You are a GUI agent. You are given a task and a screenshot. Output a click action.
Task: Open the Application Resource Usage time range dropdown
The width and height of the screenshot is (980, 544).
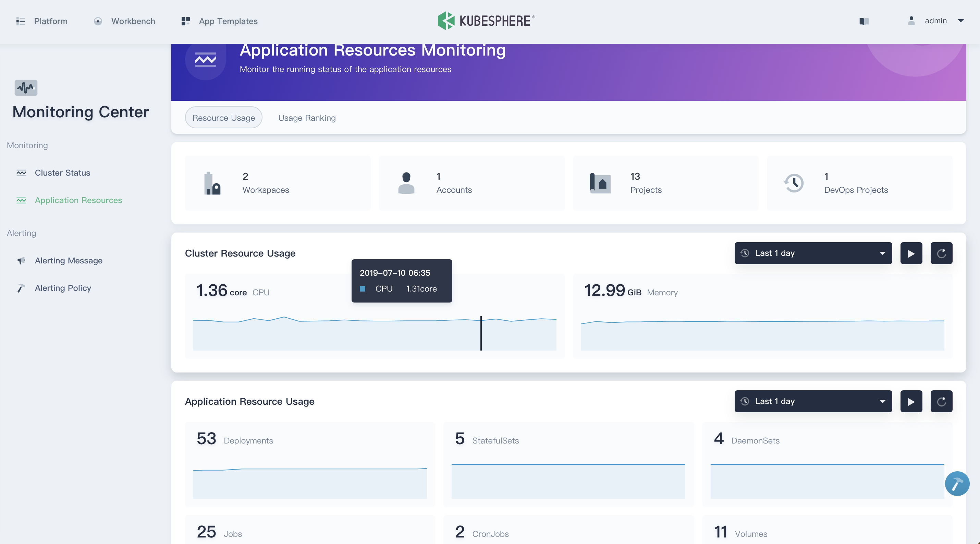click(x=813, y=401)
